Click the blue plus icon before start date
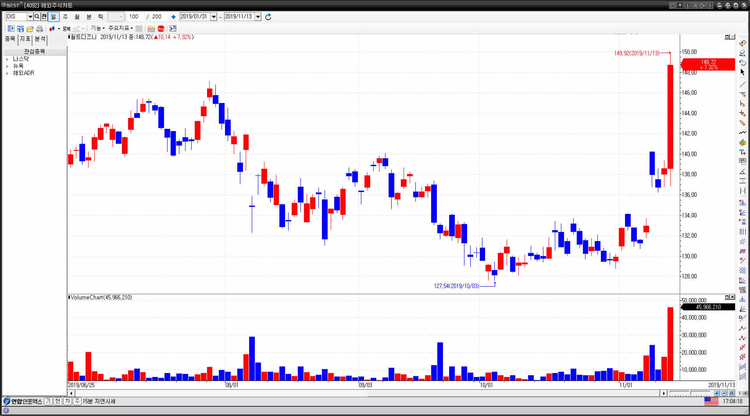Screen dimensions: 750x416 coord(173,17)
